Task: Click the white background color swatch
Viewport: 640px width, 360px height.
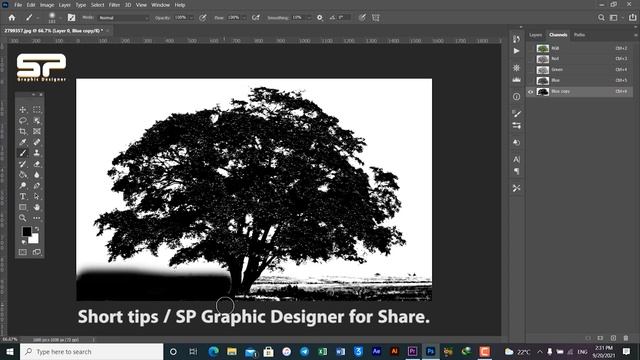Action: (34, 239)
